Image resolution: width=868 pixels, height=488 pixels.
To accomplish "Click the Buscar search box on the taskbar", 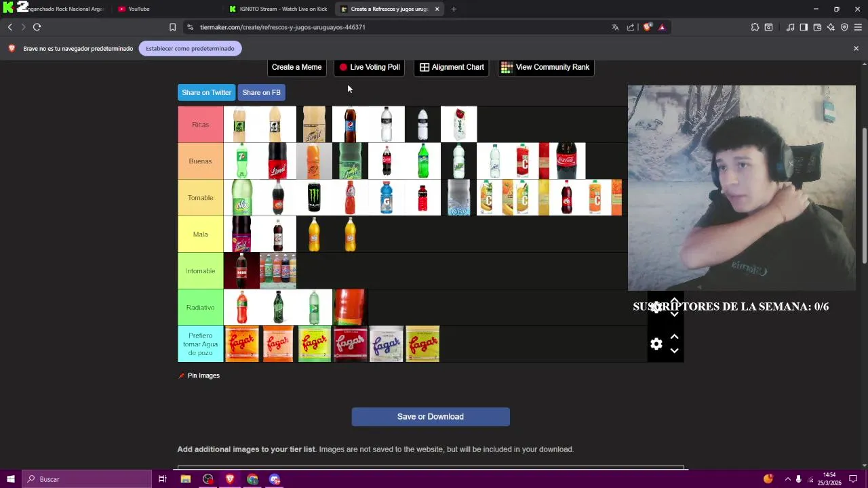I will tap(87, 479).
